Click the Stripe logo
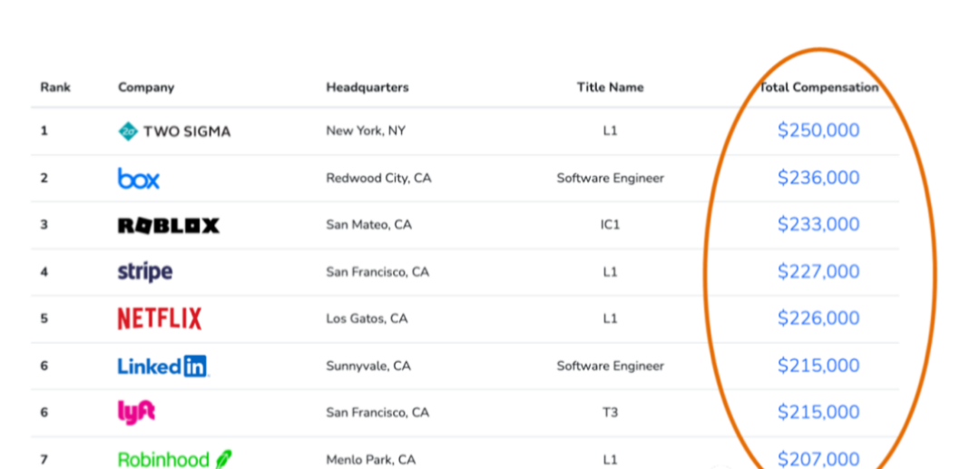980x469 pixels. point(145,272)
